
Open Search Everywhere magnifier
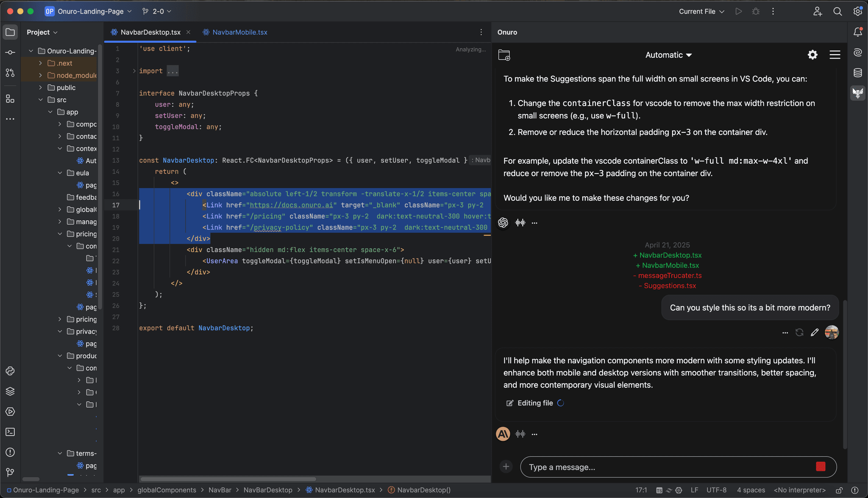tap(837, 11)
